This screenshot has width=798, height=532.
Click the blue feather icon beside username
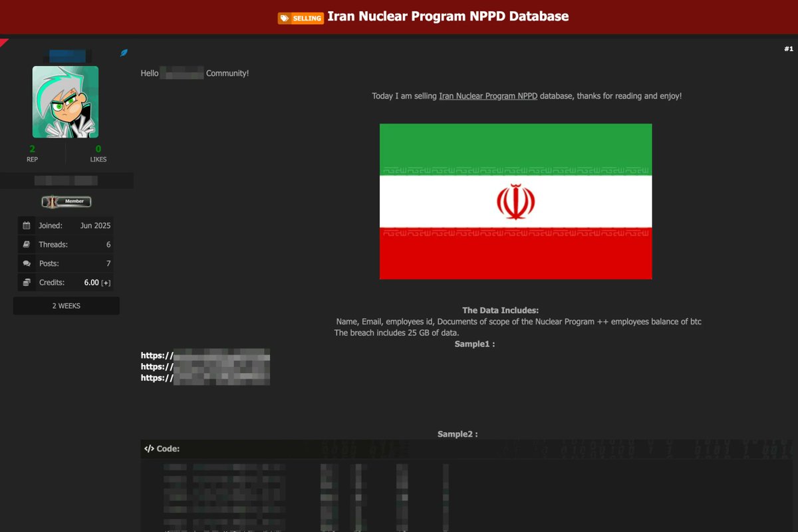click(x=124, y=53)
